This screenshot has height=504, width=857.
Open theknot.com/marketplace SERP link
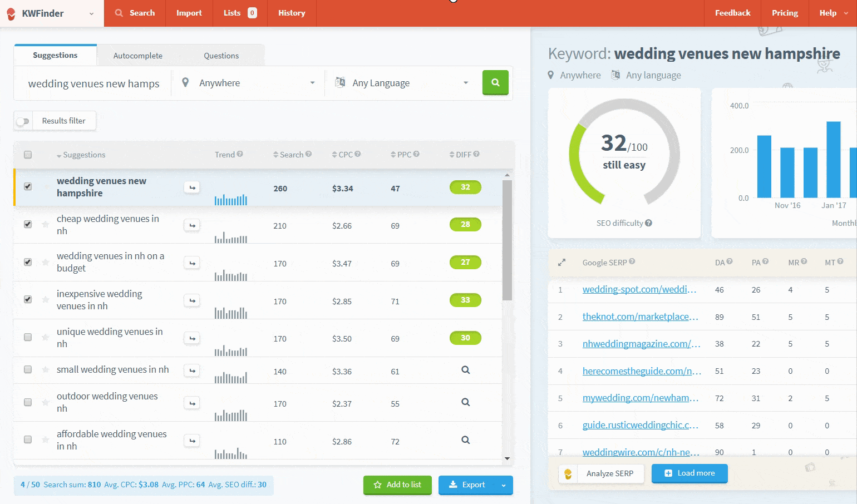point(640,317)
